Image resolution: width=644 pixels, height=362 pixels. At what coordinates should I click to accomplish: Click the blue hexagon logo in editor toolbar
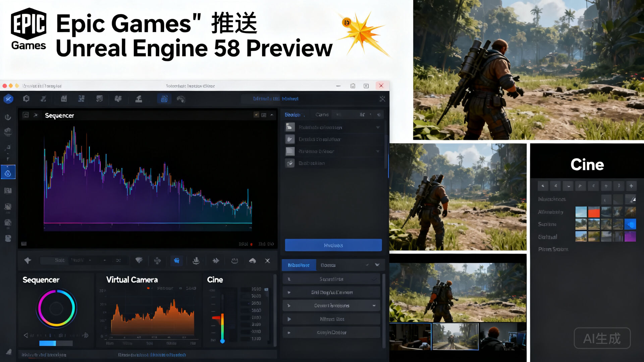click(x=8, y=99)
